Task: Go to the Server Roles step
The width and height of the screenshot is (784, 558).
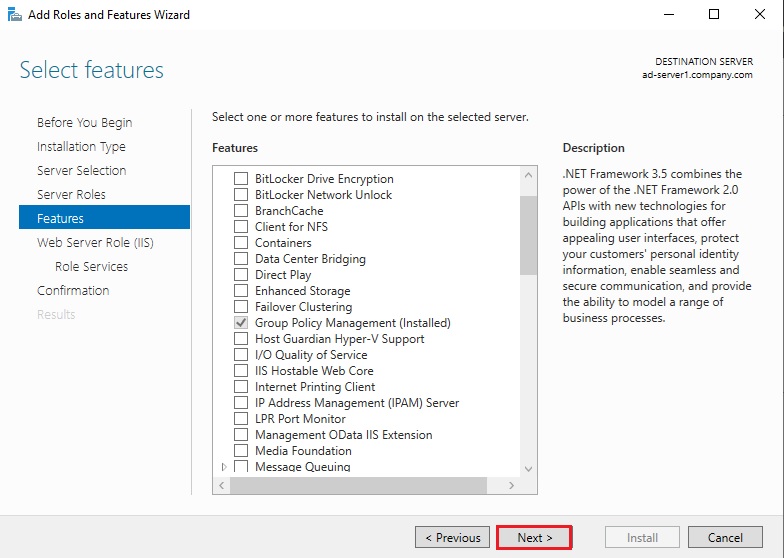Action: (71, 194)
